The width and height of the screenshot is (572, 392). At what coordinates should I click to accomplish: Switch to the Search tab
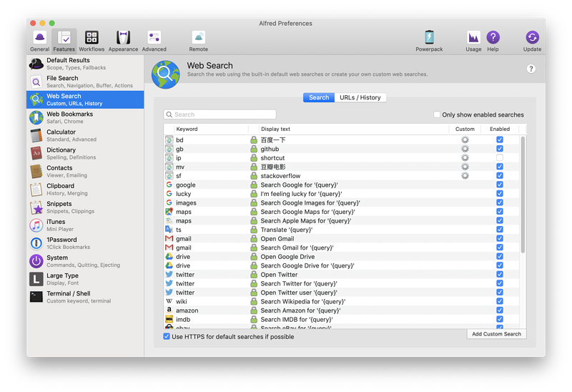(x=319, y=97)
